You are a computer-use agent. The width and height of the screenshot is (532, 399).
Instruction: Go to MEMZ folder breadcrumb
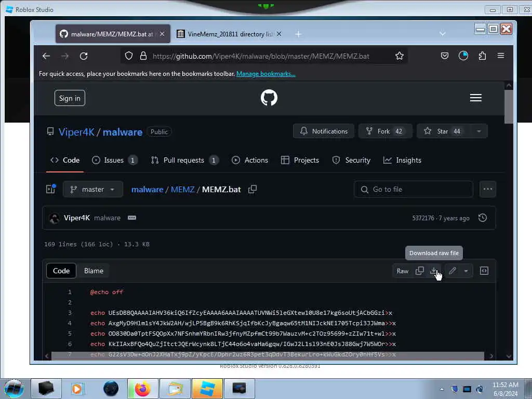[182, 189]
